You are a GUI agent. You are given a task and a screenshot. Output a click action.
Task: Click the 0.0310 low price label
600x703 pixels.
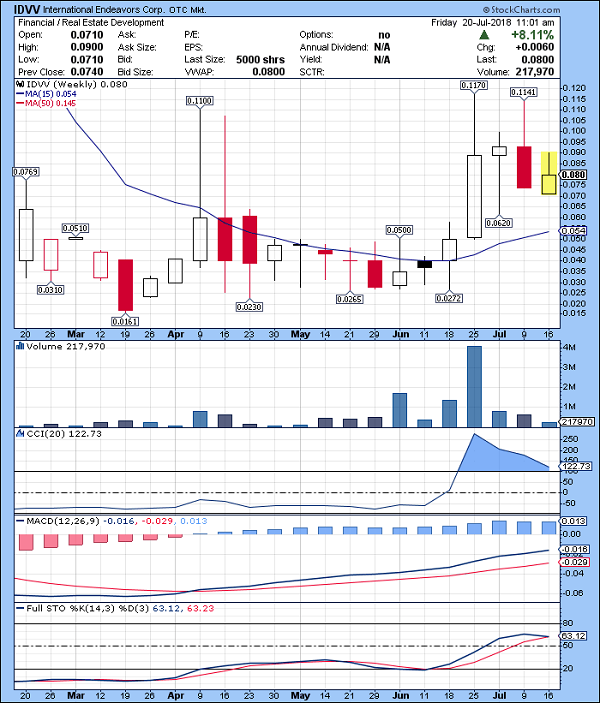pos(50,290)
